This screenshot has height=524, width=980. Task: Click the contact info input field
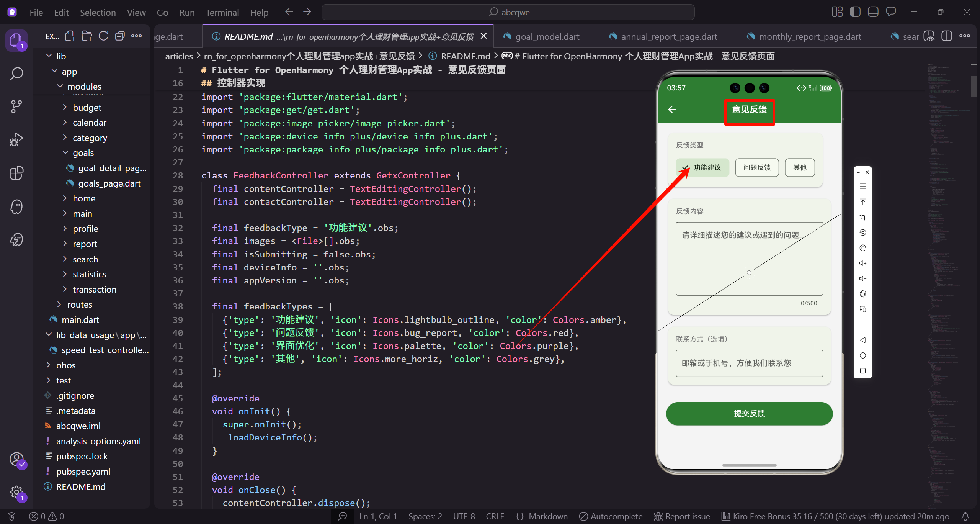749,363
